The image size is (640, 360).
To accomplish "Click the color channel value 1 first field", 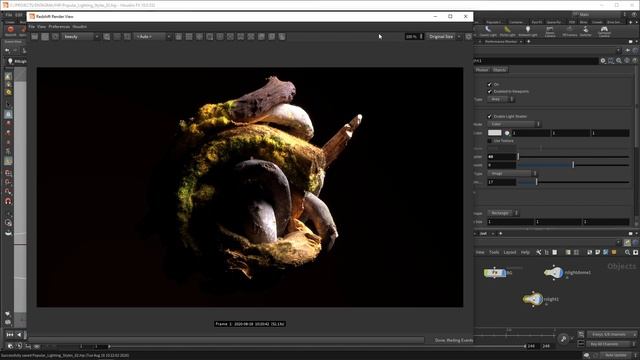I will click(x=531, y=133).
